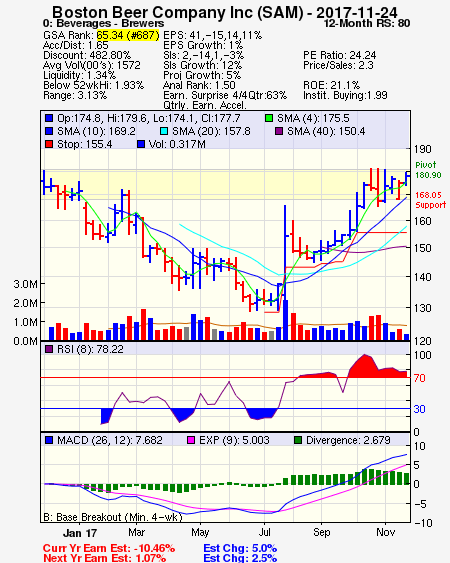Click the Curr Yr Earn Est: -10.46% text

point(109,548)
